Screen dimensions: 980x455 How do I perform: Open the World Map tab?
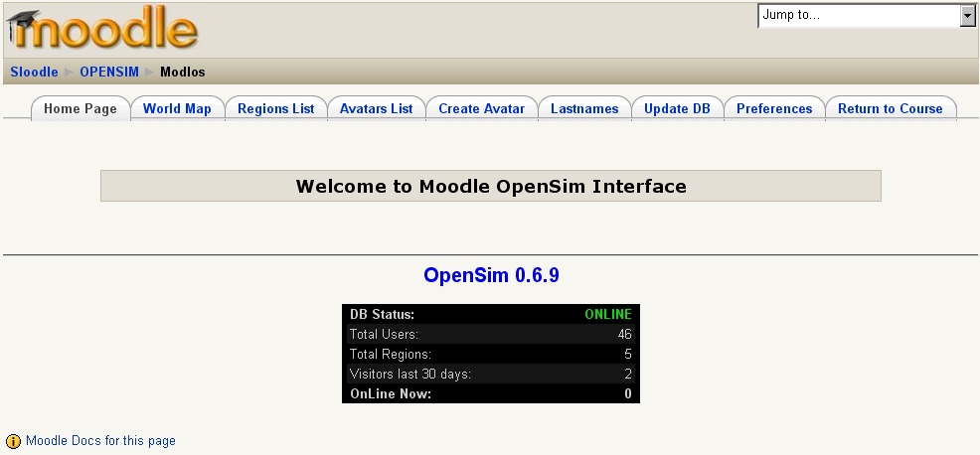coord(177,109)
